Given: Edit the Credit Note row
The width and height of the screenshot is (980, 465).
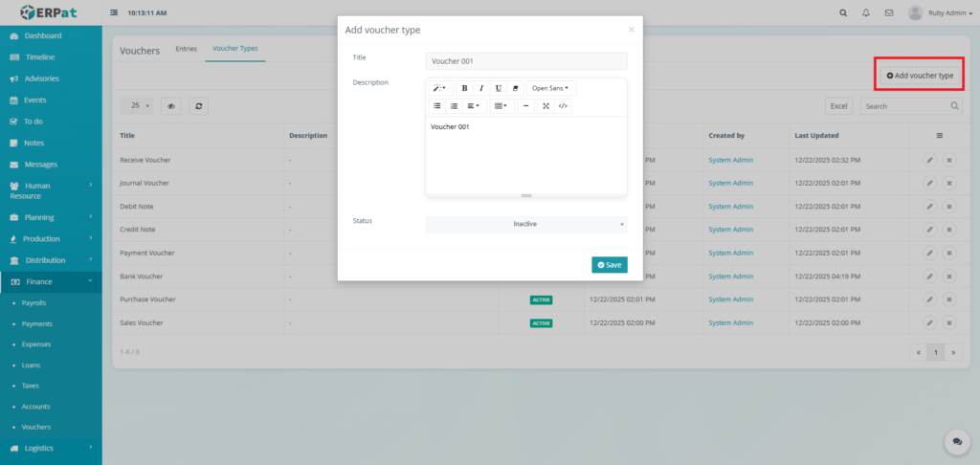Looking at the screenshot, I should point(929,230).
